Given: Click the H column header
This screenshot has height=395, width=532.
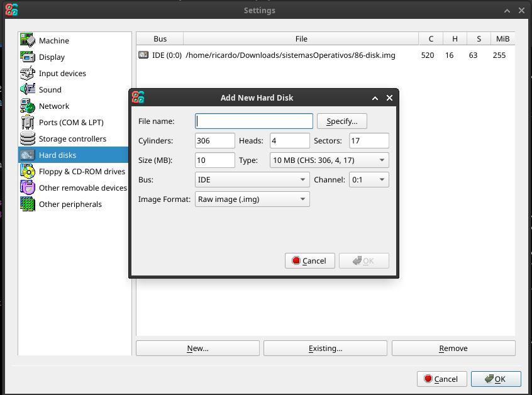Looking at the screenshot, I should (455, 39).
